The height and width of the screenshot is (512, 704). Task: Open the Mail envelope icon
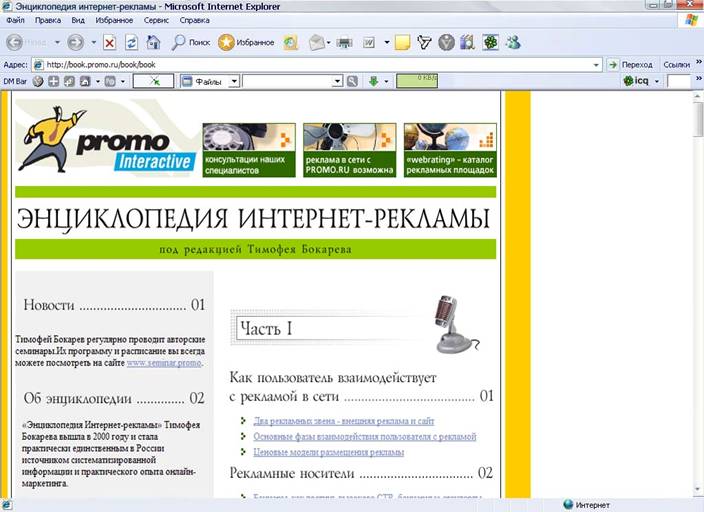point(317,43)
